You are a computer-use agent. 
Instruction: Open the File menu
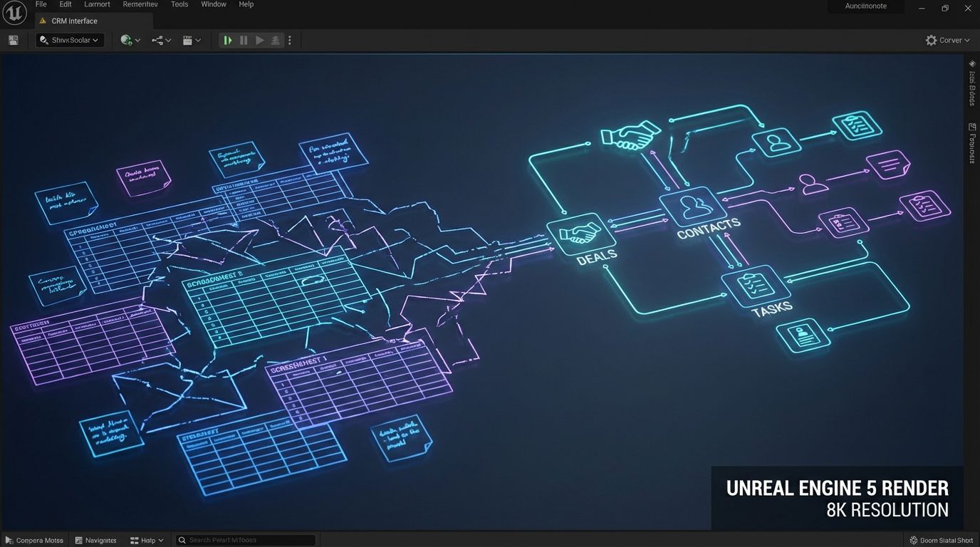[x=41, y=4]
